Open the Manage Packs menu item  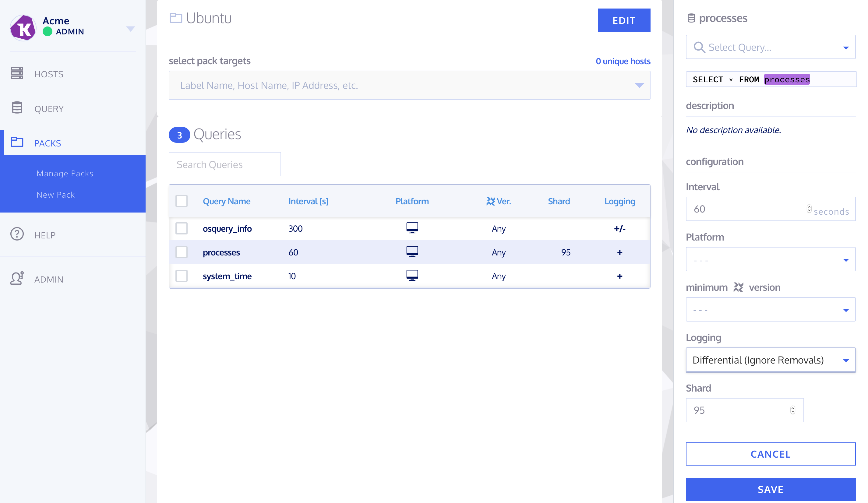(x=65, y=173)
